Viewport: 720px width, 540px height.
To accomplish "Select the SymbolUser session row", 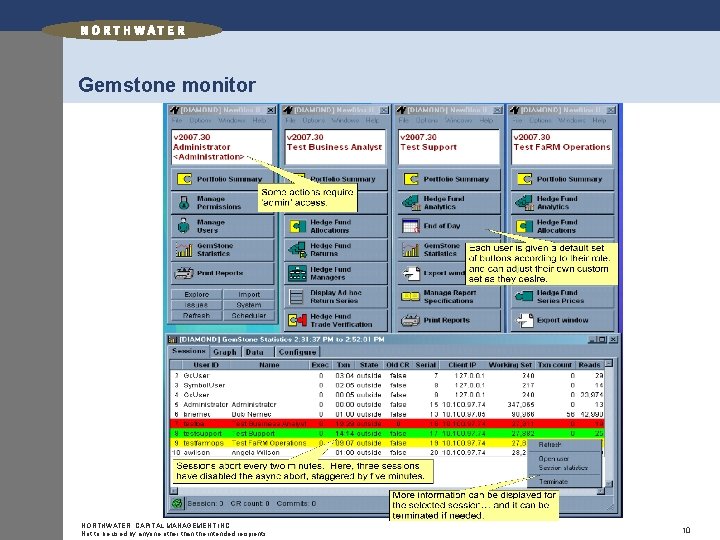I will coord(387,385).
